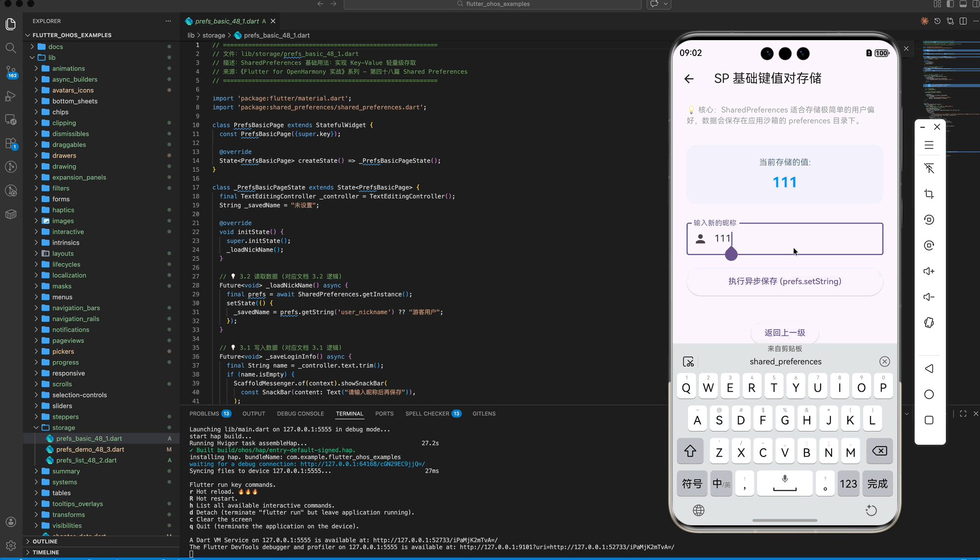The width and height of the screenshot is (980, 560).
Task: Toggle numeric keyboard with 123 key
Action: 848,483
